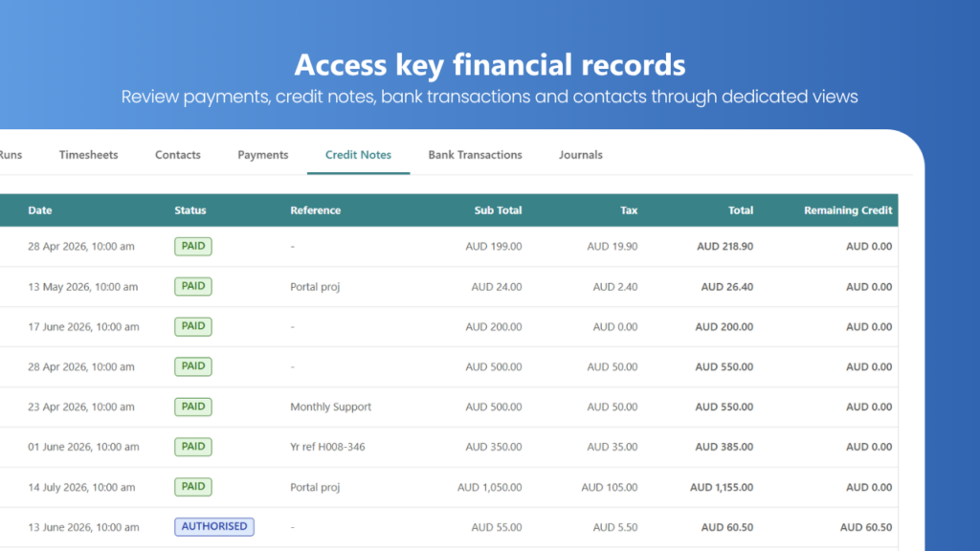Click 'Portal proj' reference in 14 July row
980x551 pixels.
(x=315, y=487)
